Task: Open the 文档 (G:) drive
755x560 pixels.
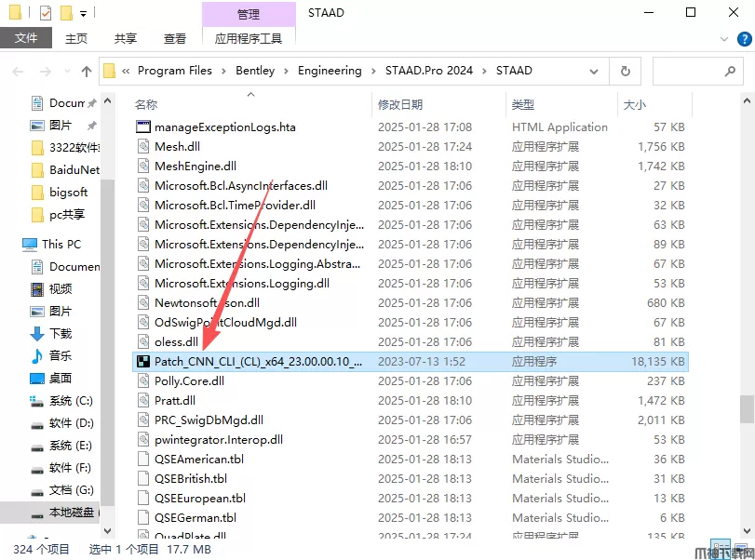Action: 72,489
